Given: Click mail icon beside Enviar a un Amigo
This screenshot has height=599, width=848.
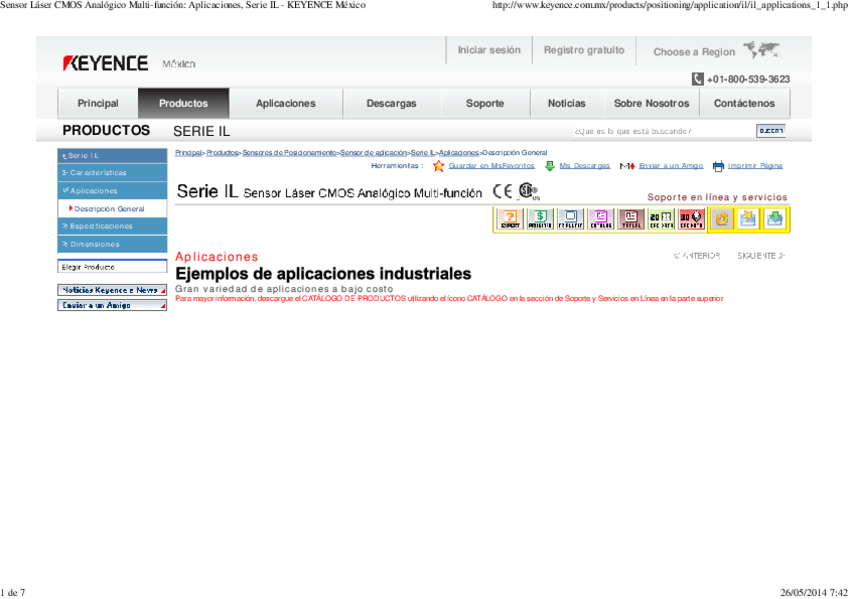Looking at the screenshot, I should pos(627,166).
